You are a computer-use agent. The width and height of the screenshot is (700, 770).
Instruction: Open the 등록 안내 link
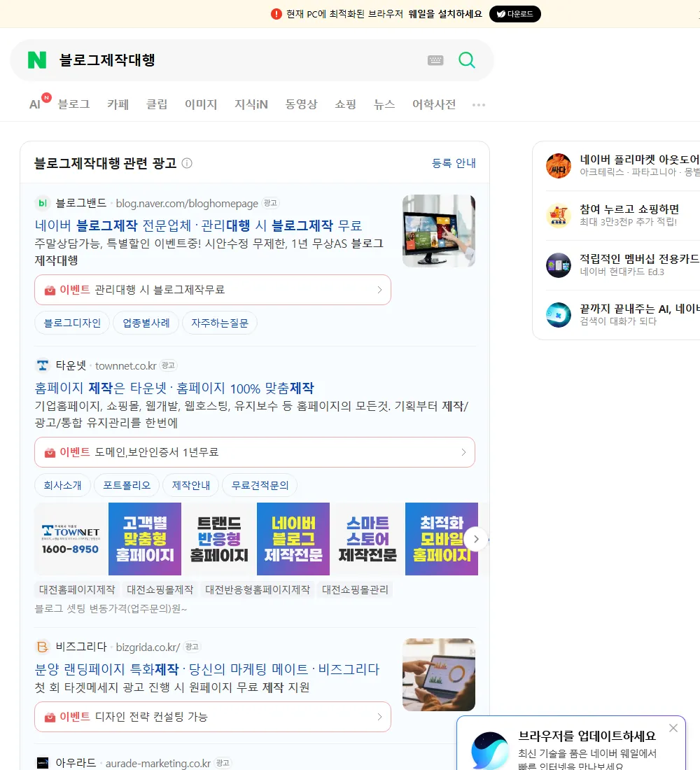tap(454, 163)
